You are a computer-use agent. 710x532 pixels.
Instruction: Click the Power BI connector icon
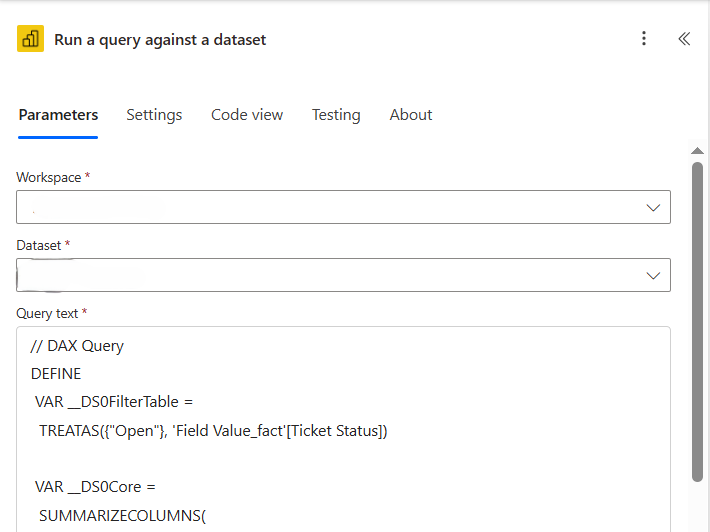[30, 39]
